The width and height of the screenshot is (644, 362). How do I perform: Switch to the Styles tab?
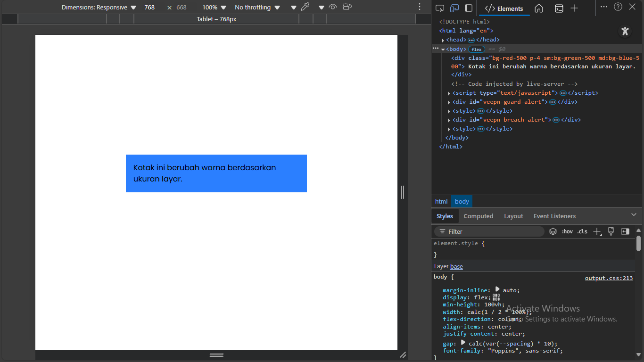(x=445, y=216)
